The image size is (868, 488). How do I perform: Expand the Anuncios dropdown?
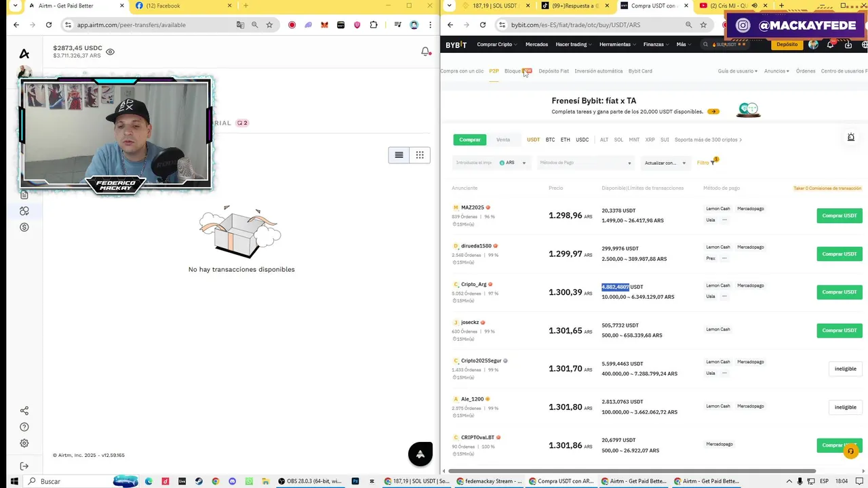coord(776,71)
